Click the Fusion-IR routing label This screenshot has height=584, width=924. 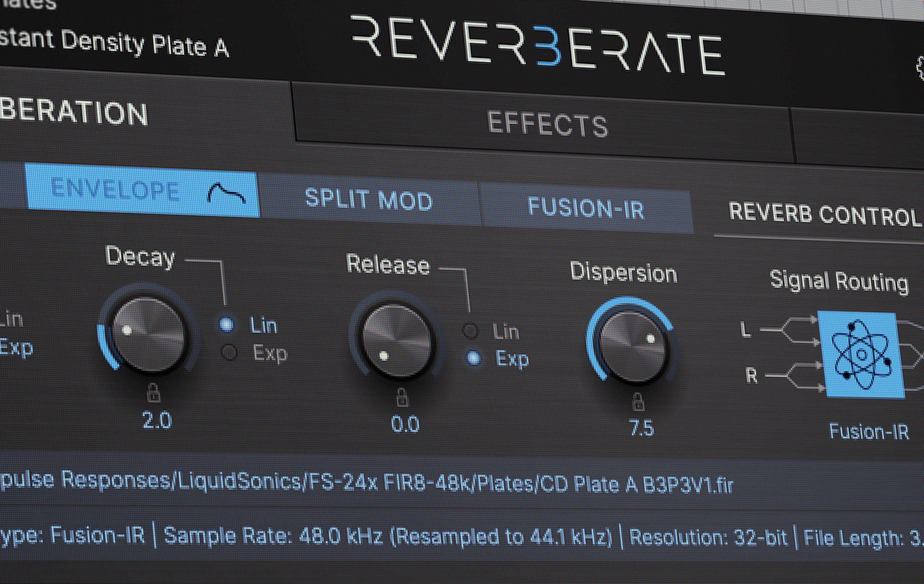click(x=869, y=432)
